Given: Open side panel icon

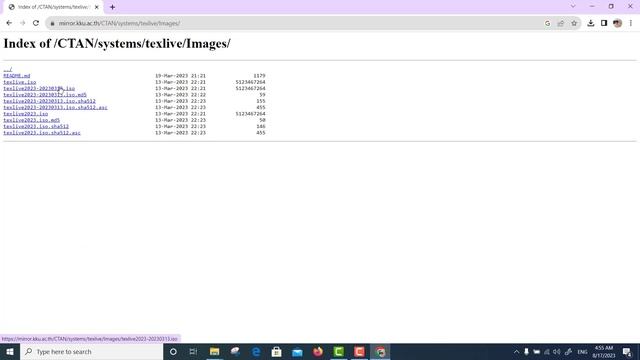Looking at the screenshot, I should tap(604, 23).
